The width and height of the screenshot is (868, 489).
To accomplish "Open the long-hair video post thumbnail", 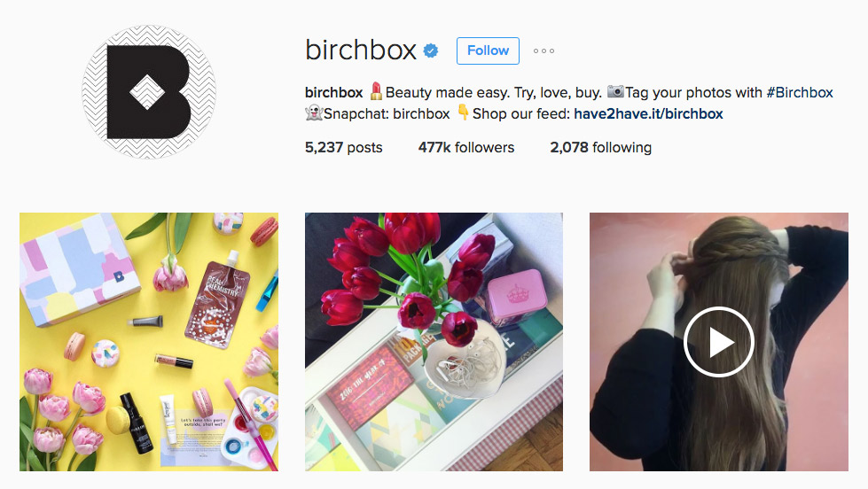I will [x=718, y=342].
